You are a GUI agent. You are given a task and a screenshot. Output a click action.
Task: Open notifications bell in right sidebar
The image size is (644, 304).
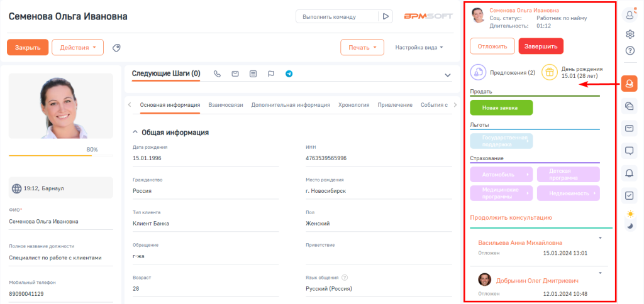[x=629, y=173]
